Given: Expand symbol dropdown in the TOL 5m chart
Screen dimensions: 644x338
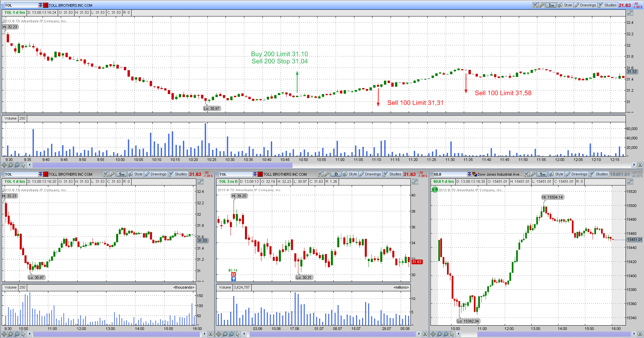Looking at the screenshot, I should pyautogui.click(x=41, y=174).
